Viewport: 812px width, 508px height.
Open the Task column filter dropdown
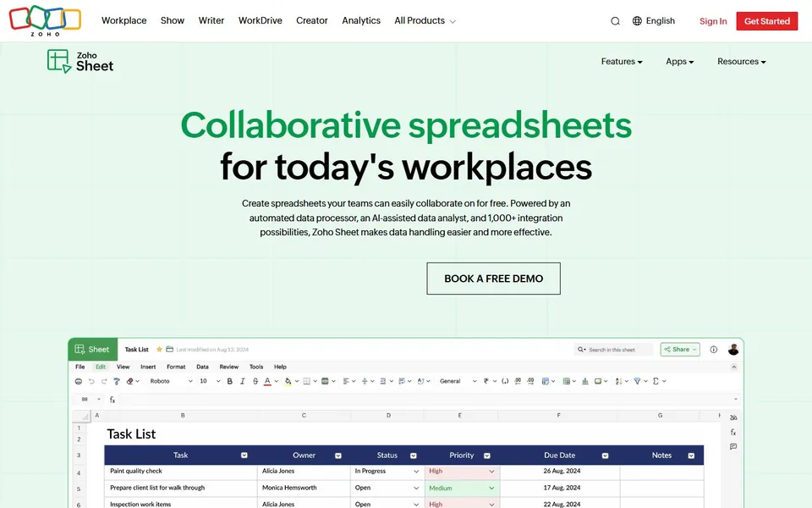tap(244, 456)
